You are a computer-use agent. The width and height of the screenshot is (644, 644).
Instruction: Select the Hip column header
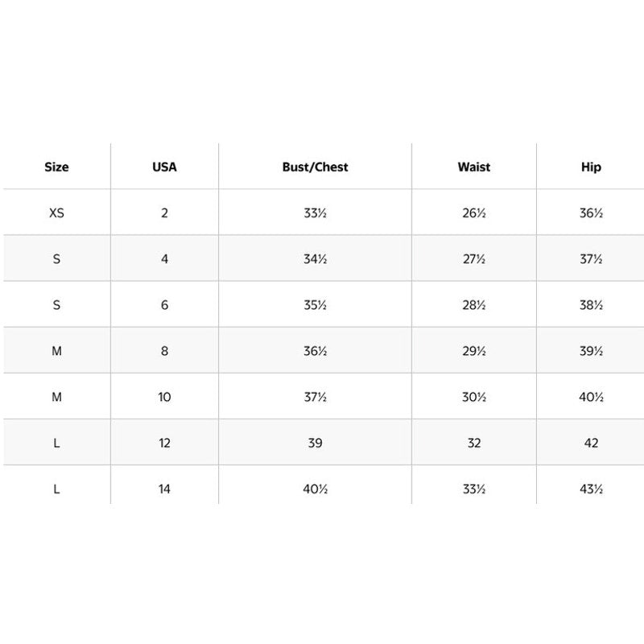591,167
